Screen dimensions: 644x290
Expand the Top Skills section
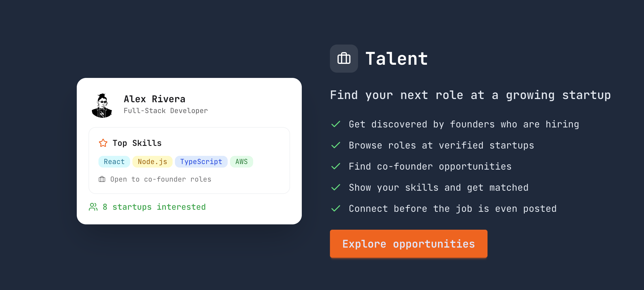point(137,143)
